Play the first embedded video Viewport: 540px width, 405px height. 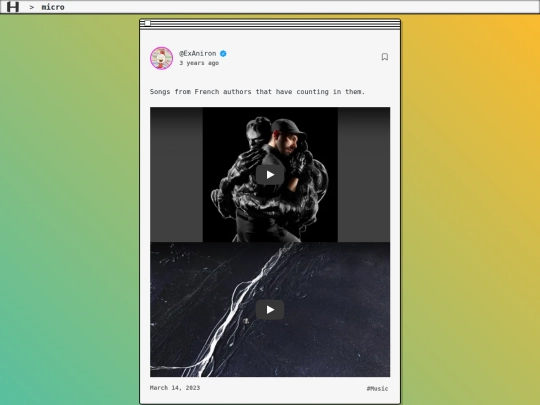pos(270,175)
